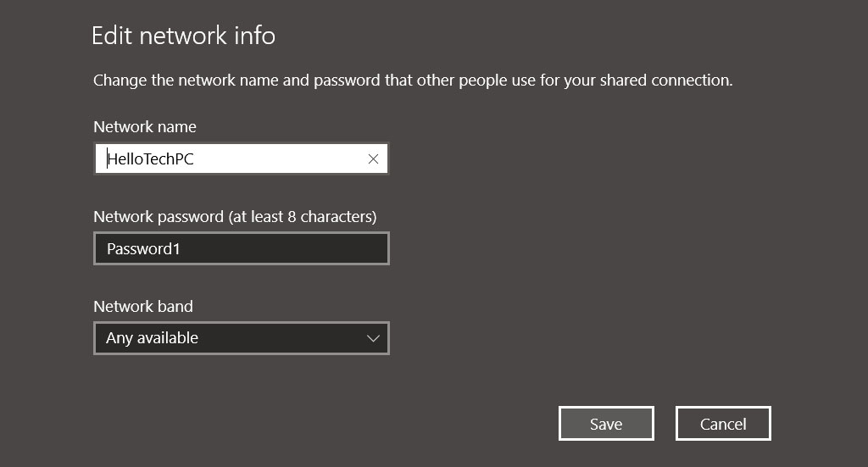This screenshot has height=467, width=868.
Task: Select the "Any available" text in the band combo box
Action: (152, 338)
